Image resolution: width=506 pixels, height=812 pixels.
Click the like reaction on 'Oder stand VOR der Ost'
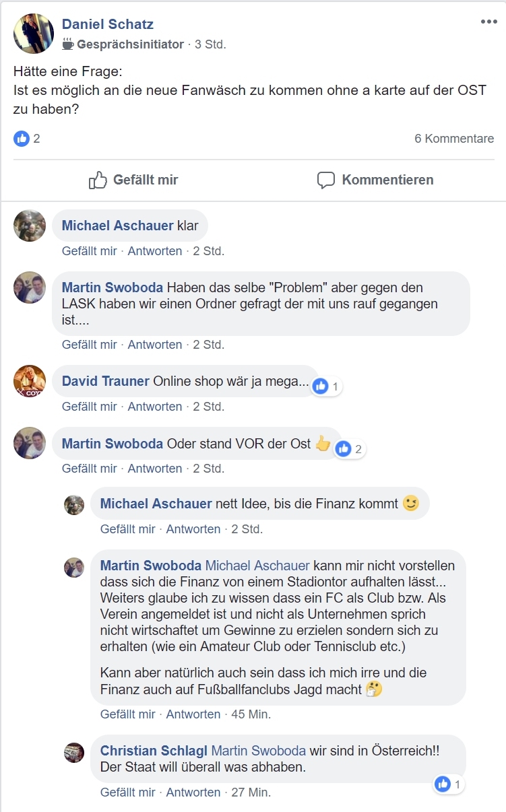[x=344, y=448]
